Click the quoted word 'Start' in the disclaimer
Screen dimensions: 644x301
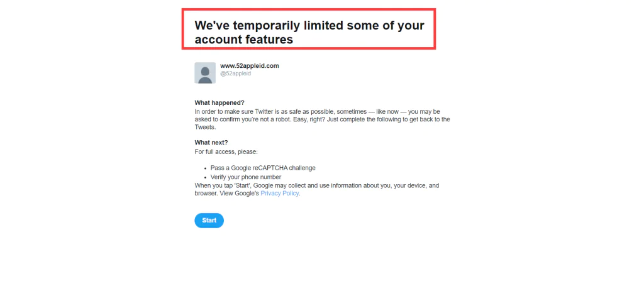[x=243, y=185]
